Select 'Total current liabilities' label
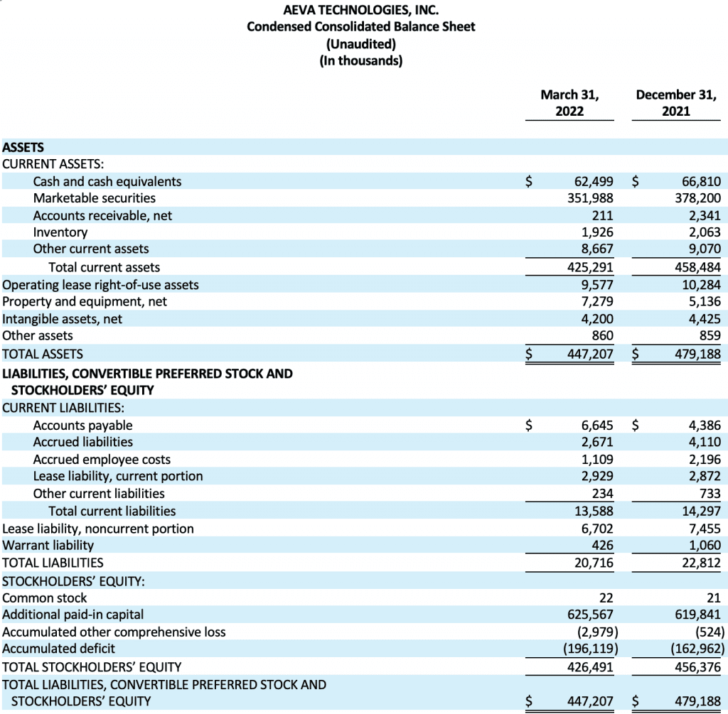Viewport: 728px width, 714px height. [112, 512]
